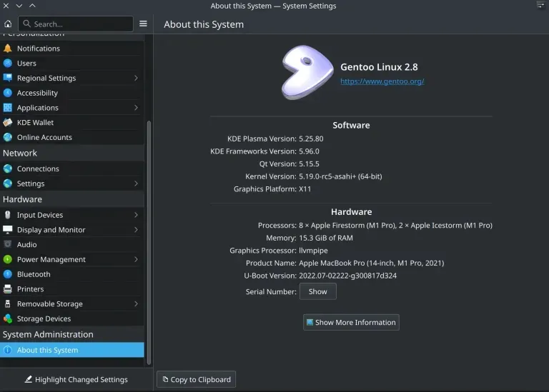Image resolution: width=549 pixels, height=392 pixels.
Task: Expand Input Devices submenu arrow
Action: click(x=136, y=215)
